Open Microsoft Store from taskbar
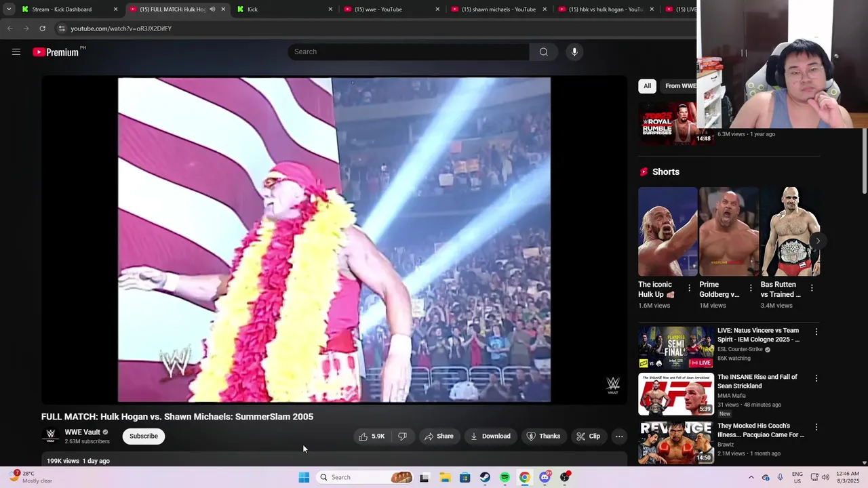The image size is (868, 488). click(465, 477)
